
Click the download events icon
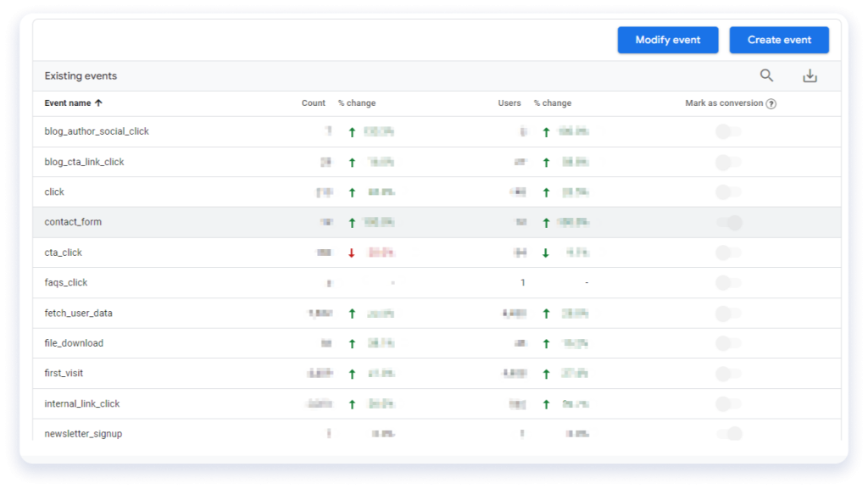pyautogui.click(x=810, y=75)
